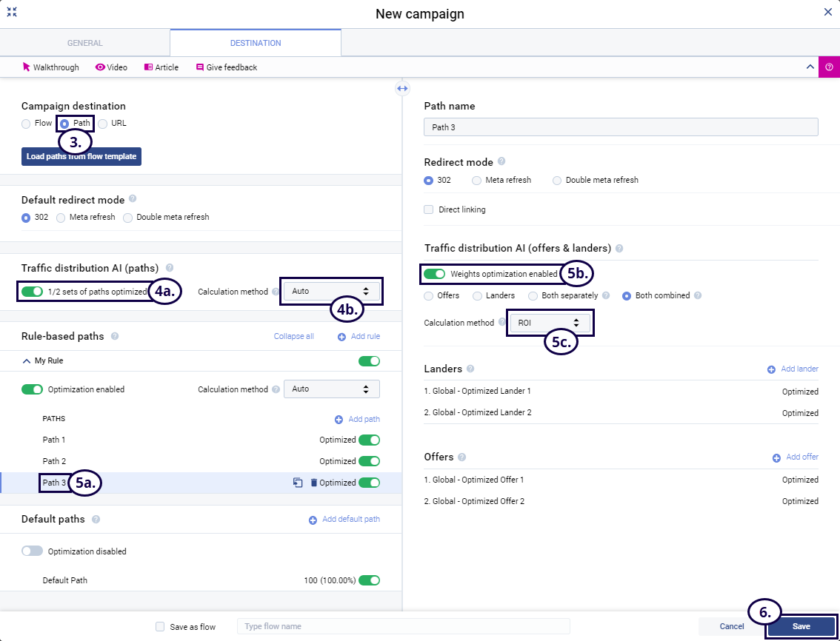Image resolution: width=840 pixels, height=641 pixels.
Task: Click help icon beside Rule-based paths
Action: tap(115, 336)
